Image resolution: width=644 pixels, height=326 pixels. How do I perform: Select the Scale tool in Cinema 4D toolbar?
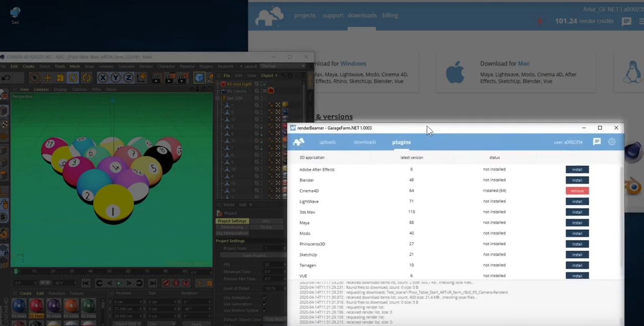tap(60, 77)
